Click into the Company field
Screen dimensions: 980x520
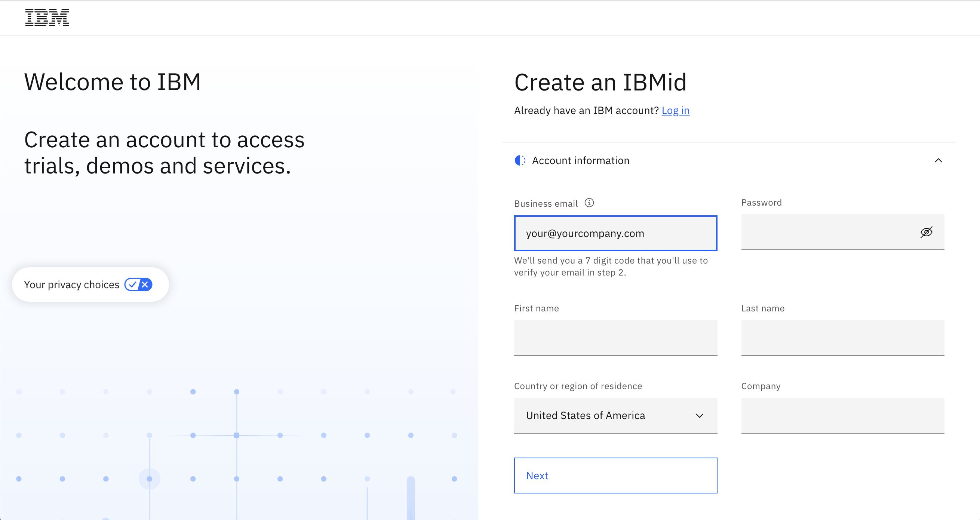(x=843, y=415)
